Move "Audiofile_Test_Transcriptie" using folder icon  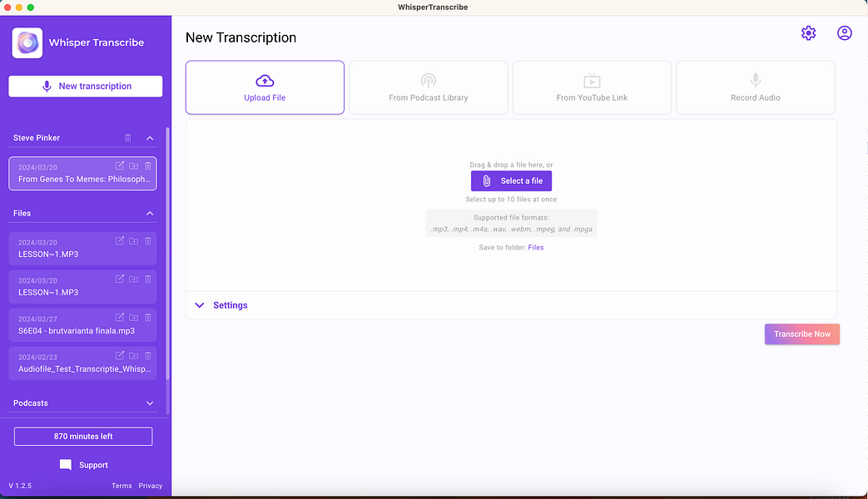pyautogui.click(x=133, y=355)
